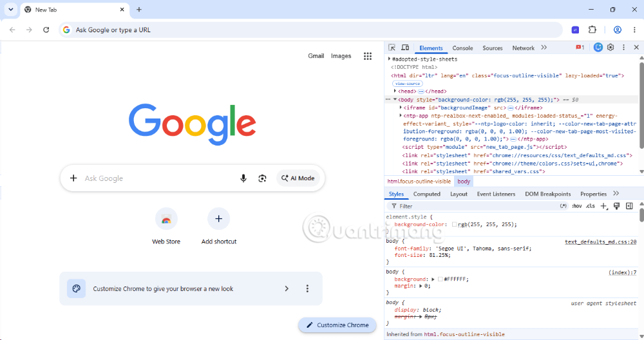Toggle the .cls element classes button
The width and height of the screenshot is (644, 340).
(x=590, y=206)
